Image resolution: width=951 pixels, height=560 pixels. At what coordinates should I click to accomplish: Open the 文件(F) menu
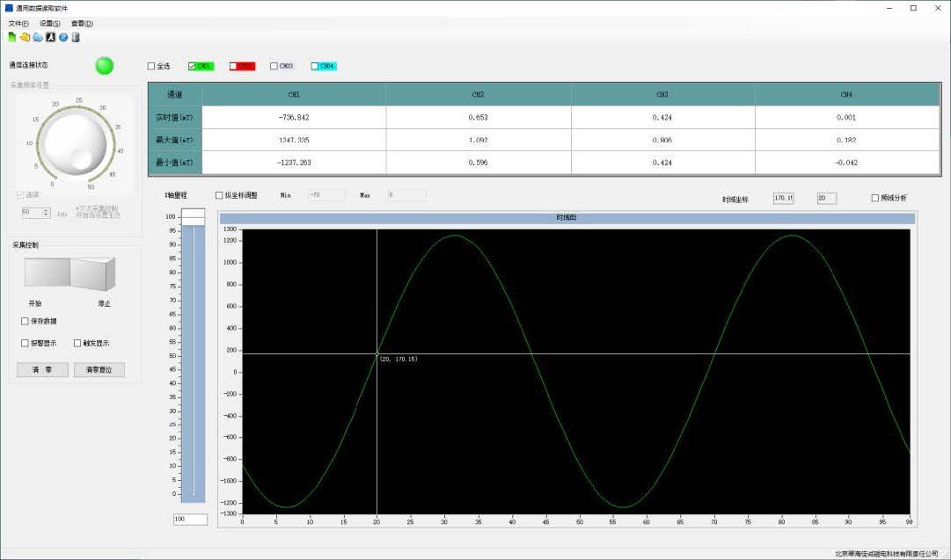18,23
